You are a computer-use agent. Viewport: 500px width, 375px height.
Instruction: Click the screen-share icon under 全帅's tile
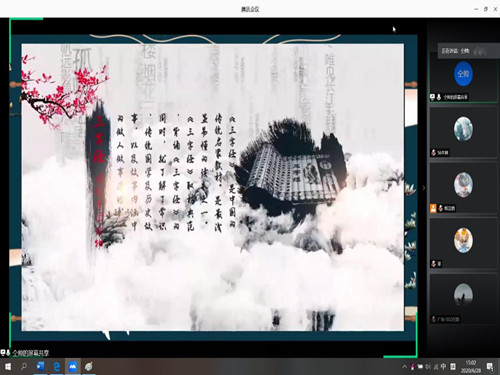[x=432, y=97]
